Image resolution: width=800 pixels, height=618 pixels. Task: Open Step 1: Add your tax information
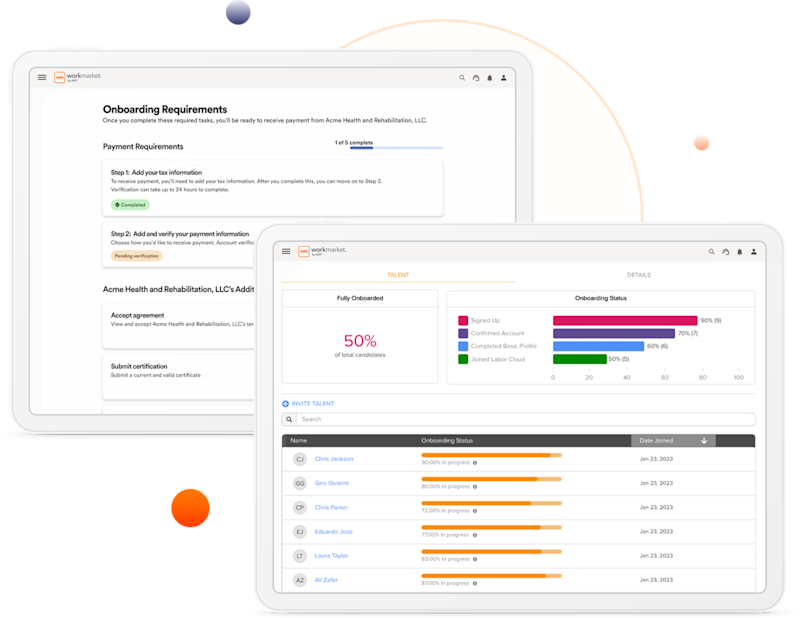coord(272,188)
